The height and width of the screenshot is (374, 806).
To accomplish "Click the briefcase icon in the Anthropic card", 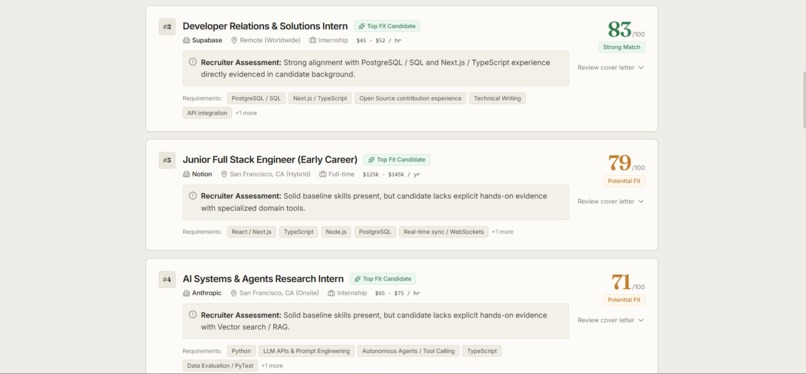I will coord(331,293).
